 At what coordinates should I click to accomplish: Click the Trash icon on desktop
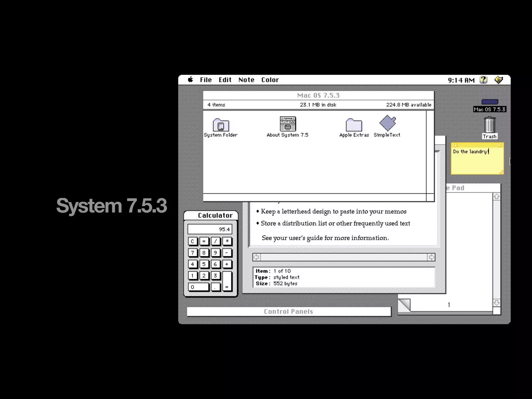click(490, 125)
